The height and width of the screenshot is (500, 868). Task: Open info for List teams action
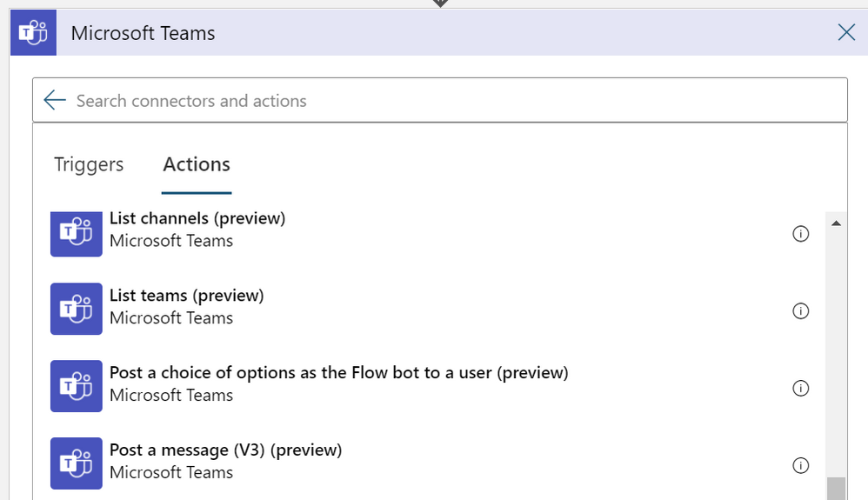tap(801, 311)
